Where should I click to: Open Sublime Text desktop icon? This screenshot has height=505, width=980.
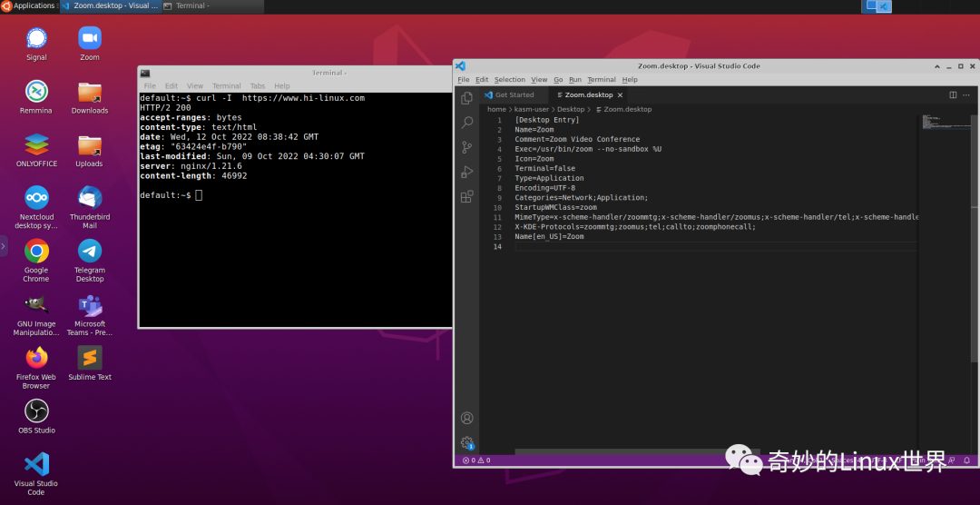point(89,363)
